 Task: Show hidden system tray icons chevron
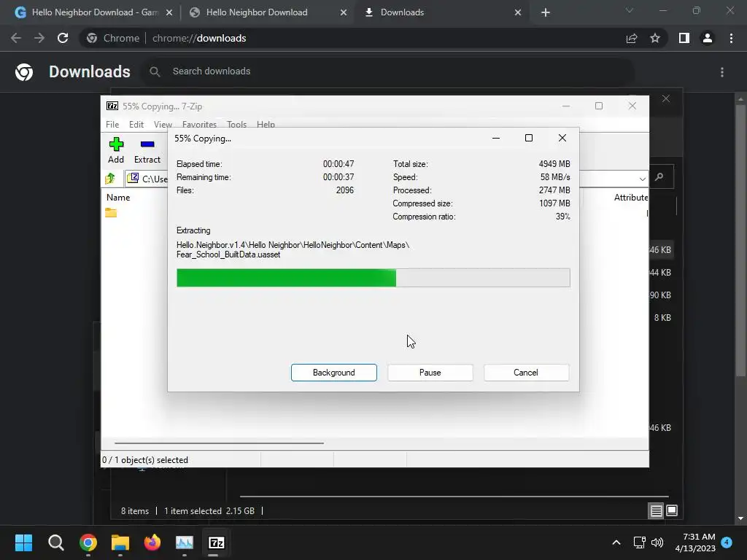click(616, 542)
